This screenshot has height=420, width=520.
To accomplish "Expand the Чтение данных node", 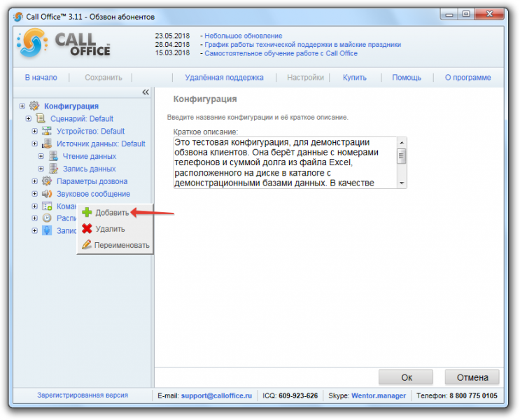I will pyautogui.click(x=41, y=156).
